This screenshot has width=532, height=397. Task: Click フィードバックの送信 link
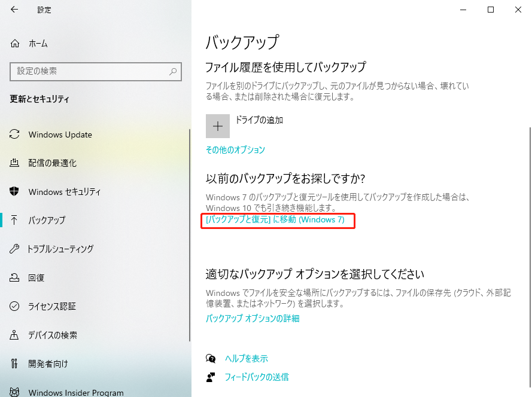(x=257, y=377)
